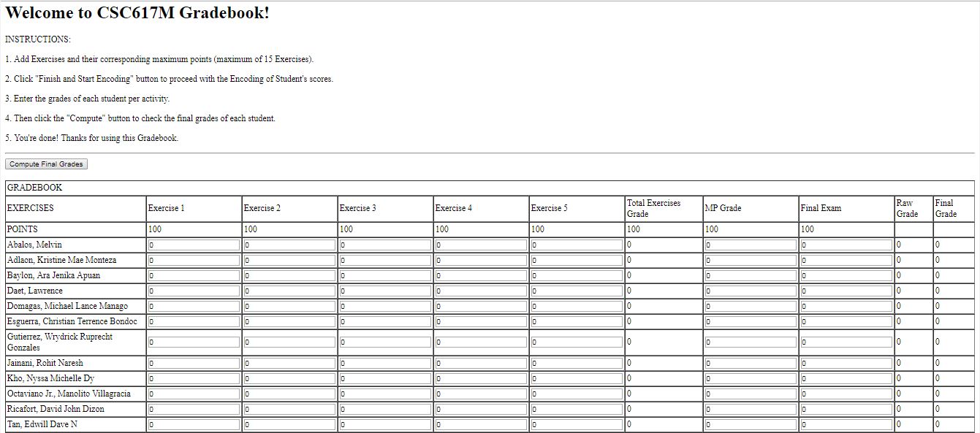Select Exercise 1 field for Tan, Edwill Dave N
980x433 pixels.
click(x=194, y=425)
